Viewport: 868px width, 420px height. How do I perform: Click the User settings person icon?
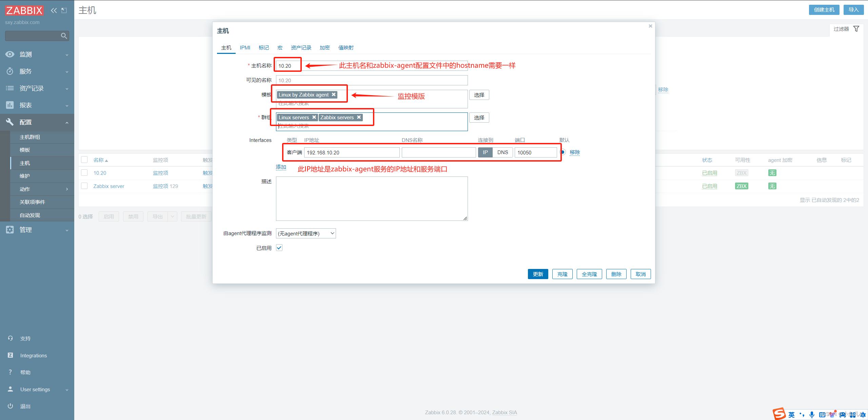click(x=10, y=389)
